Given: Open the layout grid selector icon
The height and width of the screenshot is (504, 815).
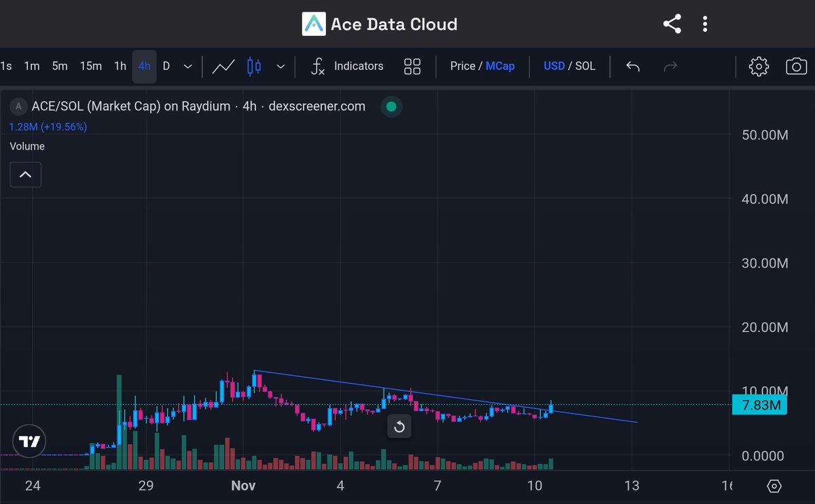Looking at the screenshot, I should [x=412, y=66].
